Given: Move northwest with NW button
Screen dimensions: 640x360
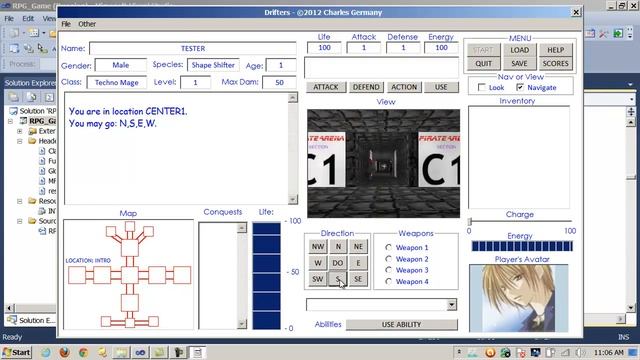Looking at the screenshot, I should tap(318, 246).
